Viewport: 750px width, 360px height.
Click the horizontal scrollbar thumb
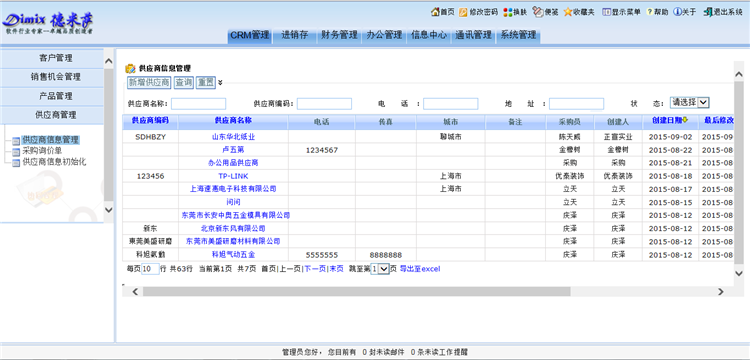(x=356, y=292)
